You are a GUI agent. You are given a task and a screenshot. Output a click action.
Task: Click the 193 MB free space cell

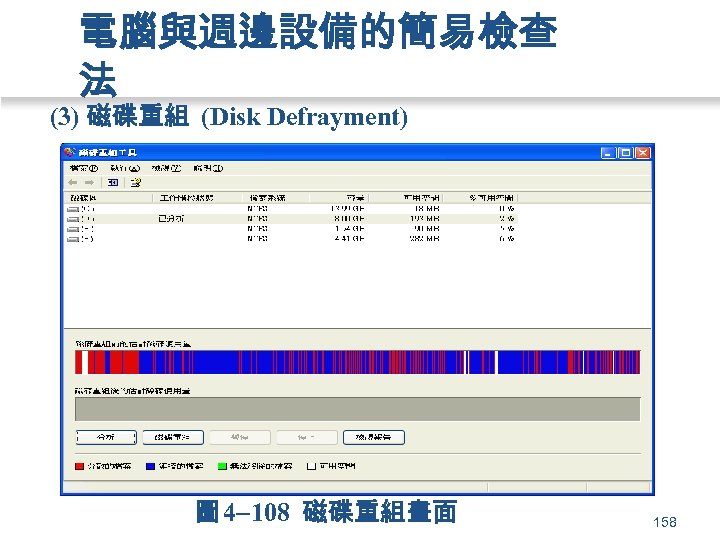pyautogui.click(x=425, y=219)
